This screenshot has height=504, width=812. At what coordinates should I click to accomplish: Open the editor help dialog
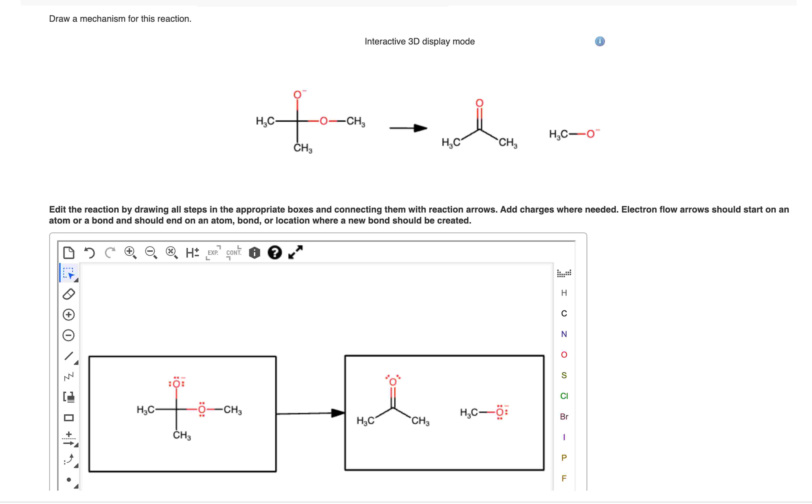(x=275, y=253)
